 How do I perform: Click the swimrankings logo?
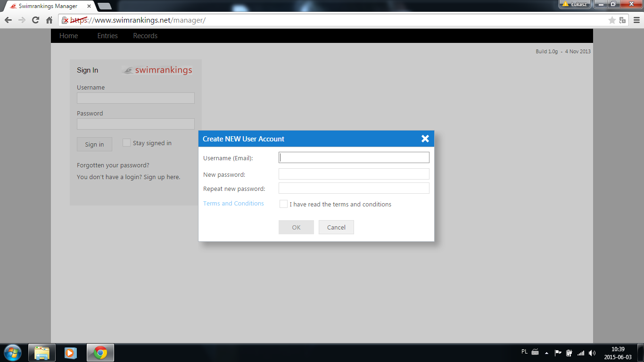click(157, 70)
